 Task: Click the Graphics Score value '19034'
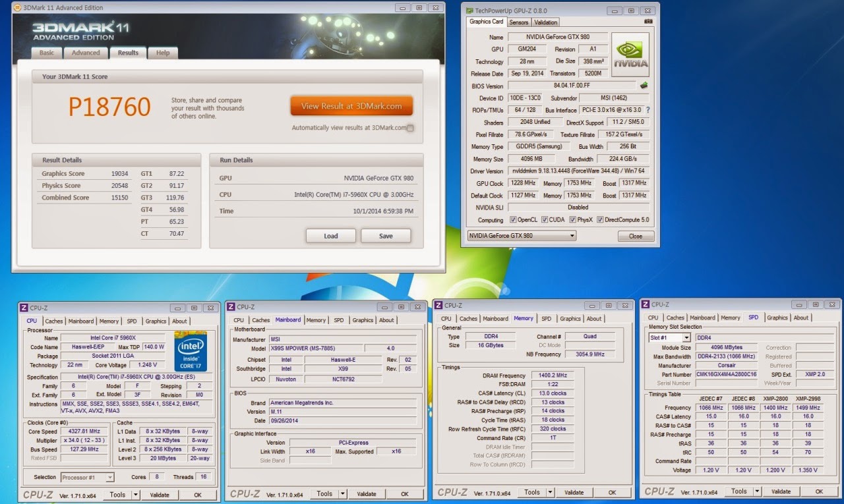[119, 174]
